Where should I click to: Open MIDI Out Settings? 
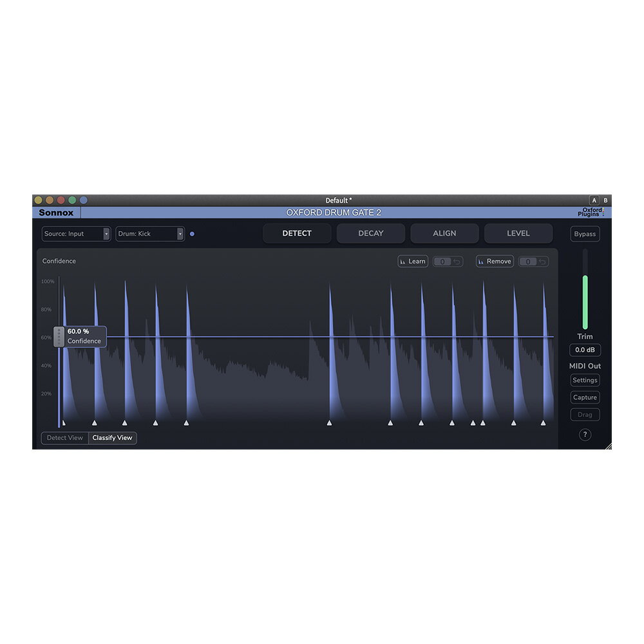coord(585,380)
